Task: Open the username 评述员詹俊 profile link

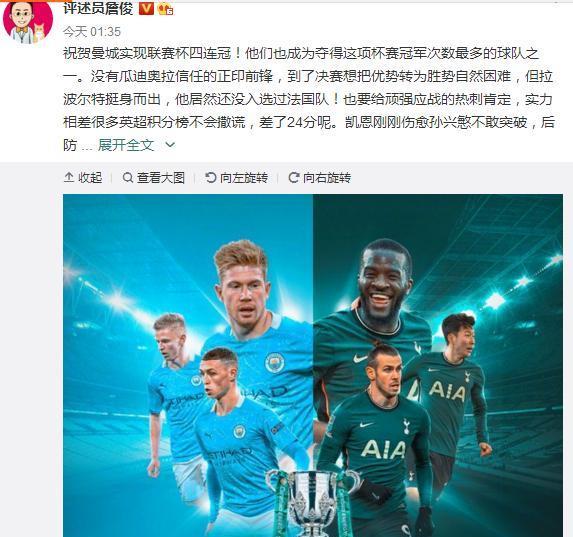Action: pyautogui.click(x=98, y=8)
